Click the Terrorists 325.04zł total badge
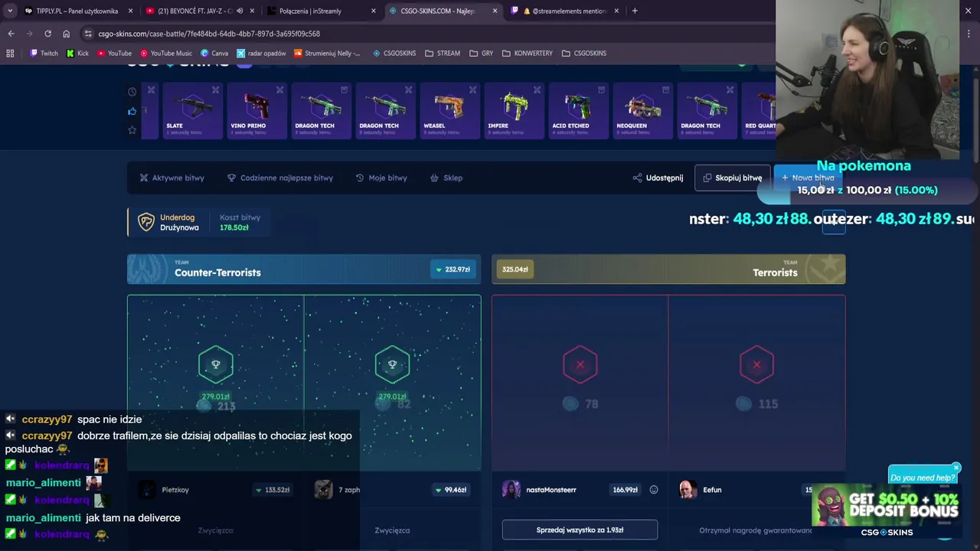This screenshot has height=551, width=980. tap(514, 269)
